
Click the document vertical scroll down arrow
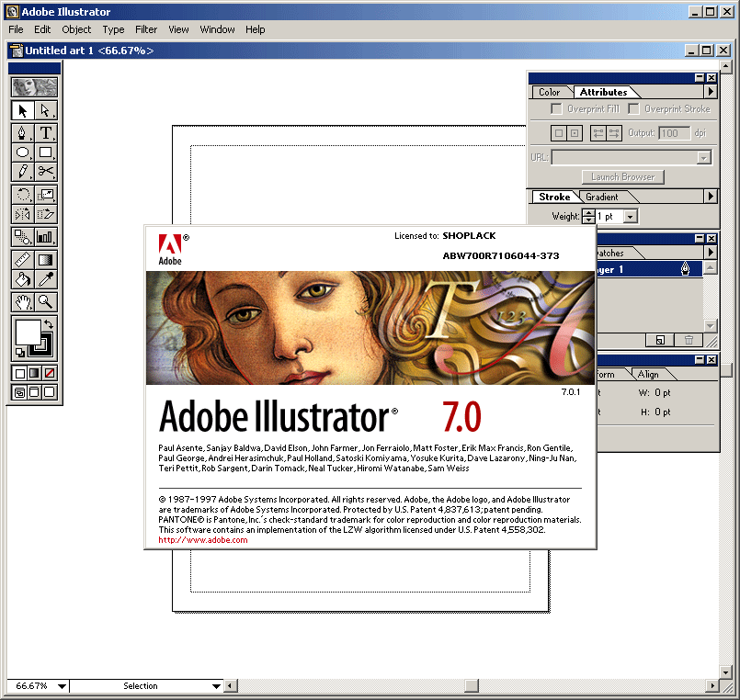726,672
